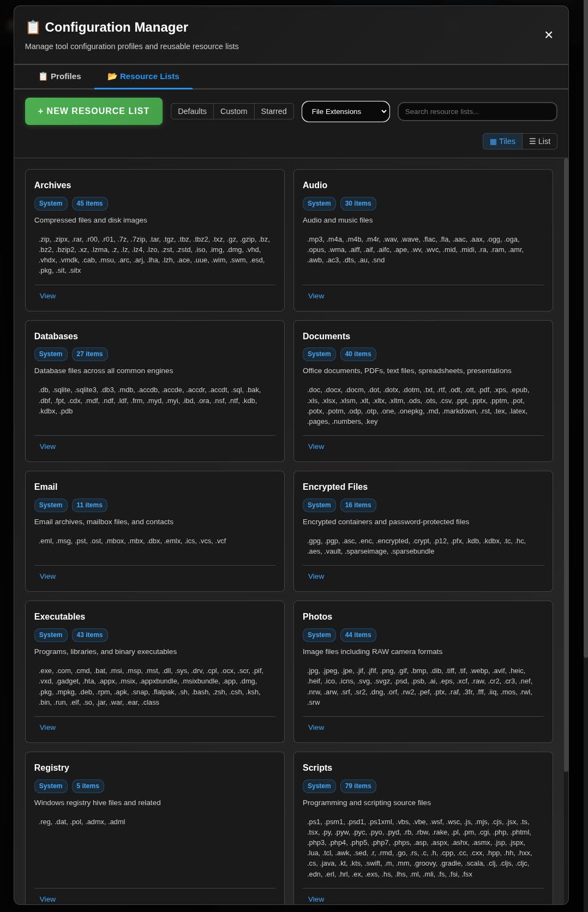View the Scripts resource list
This screenshot has width=588, height=912.
click(316, 899)
